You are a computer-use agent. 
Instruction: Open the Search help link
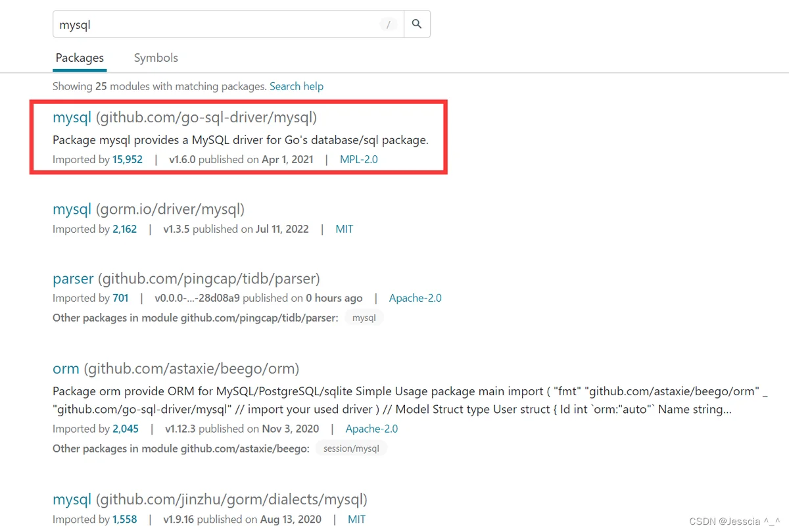(x=297, y=86)
